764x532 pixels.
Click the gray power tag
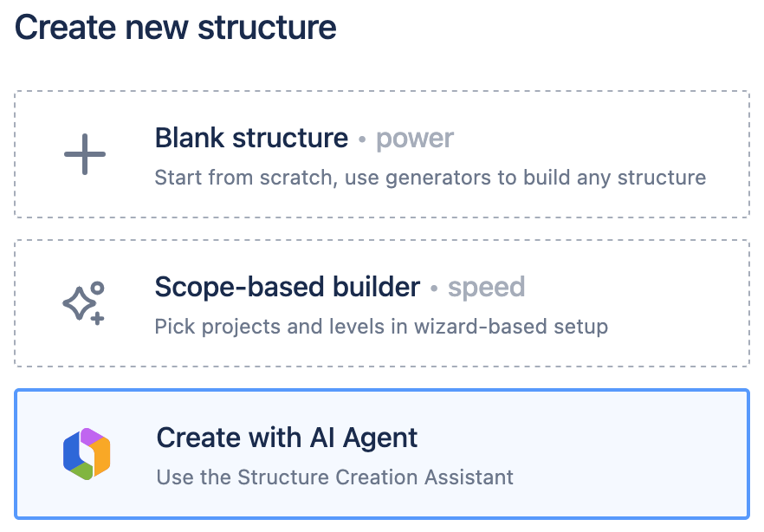point(415,139)
